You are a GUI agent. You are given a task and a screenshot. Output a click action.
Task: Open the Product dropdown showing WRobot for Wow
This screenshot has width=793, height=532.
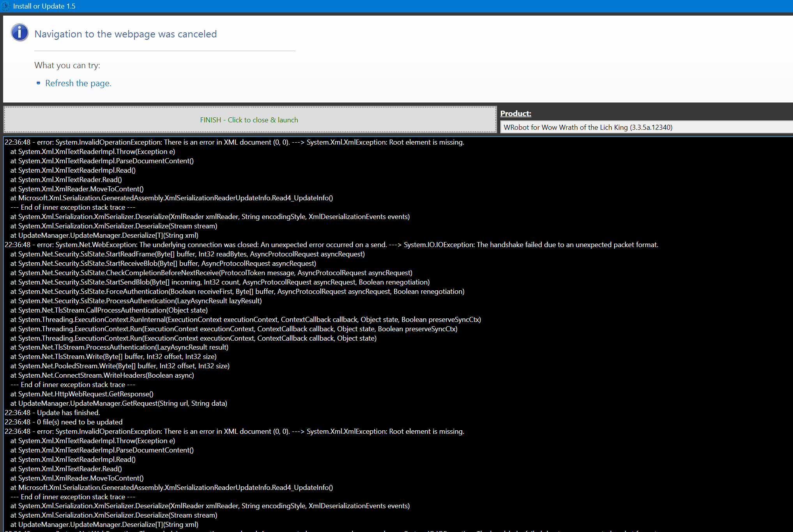point(646,127)
